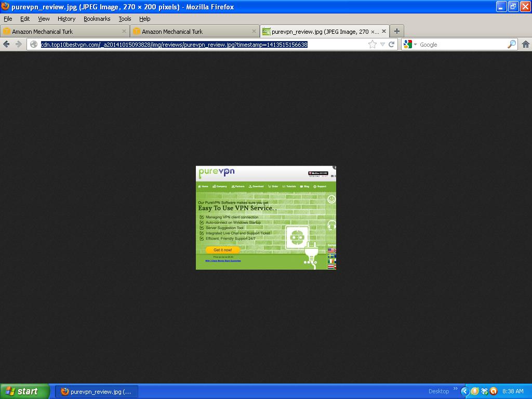Expand the Desktop toolbar chevron
Viewport: 532px width, 399px height.
(455, 389)
